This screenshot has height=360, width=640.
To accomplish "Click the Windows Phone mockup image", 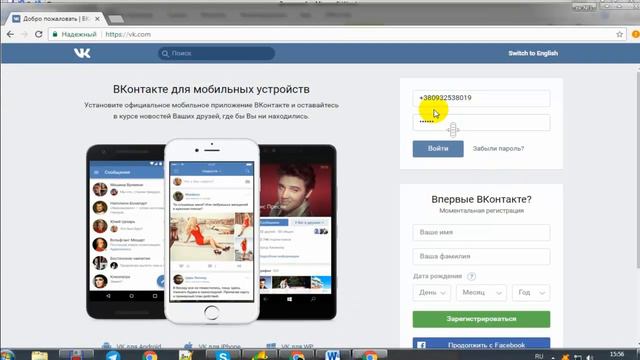I will click(x=298, y=231).
